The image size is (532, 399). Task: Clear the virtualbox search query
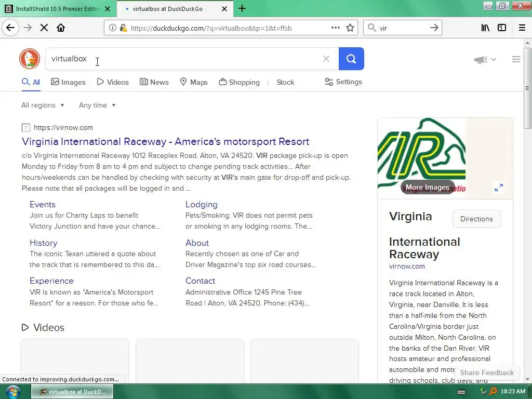click(326, 59)
